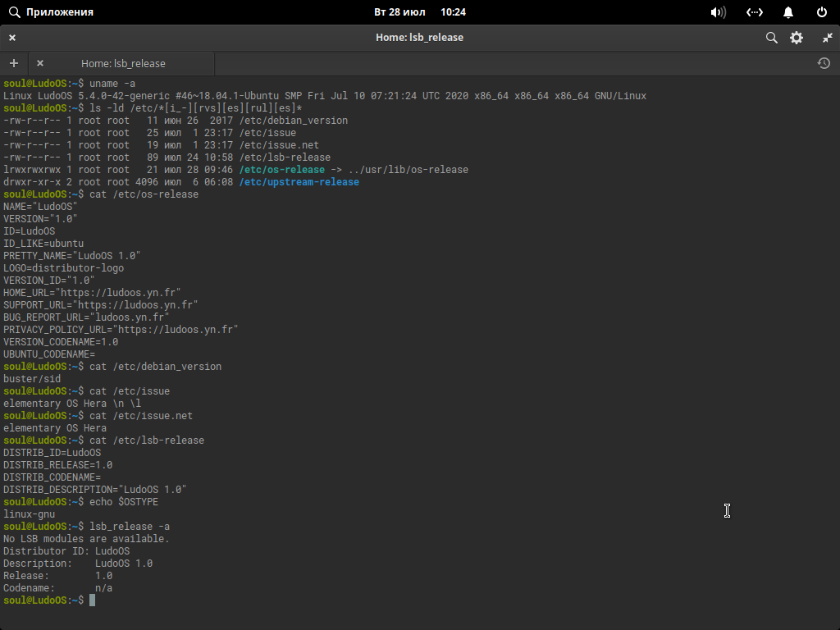Click the 'echo $OSTYPE' command text
Viewport: 840px width, 630px height.
124,503
